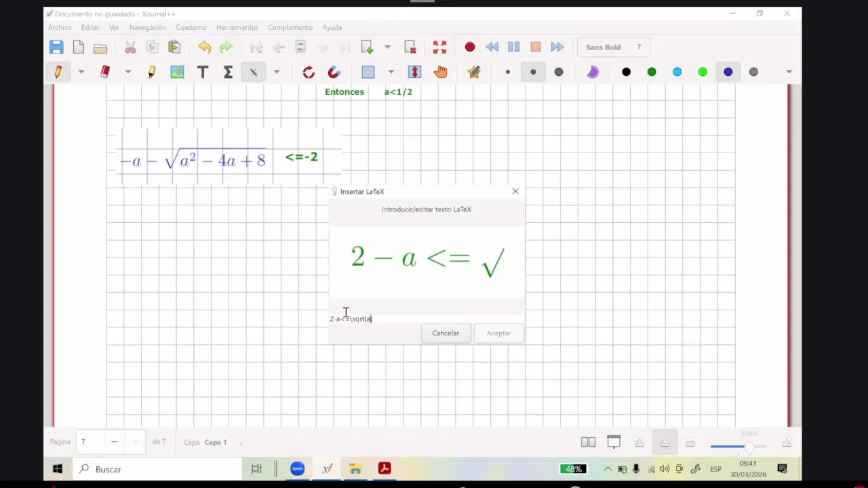Insert a new page after this one
Image resolution: width=868 pixels, height=488 pixels.
pyautogui.click(x=367, y=47)
